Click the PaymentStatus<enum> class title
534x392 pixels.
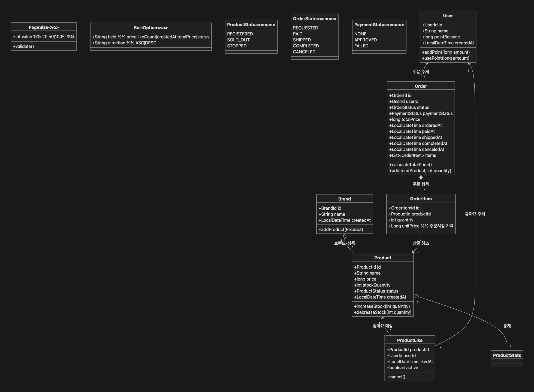click(379, 25)
